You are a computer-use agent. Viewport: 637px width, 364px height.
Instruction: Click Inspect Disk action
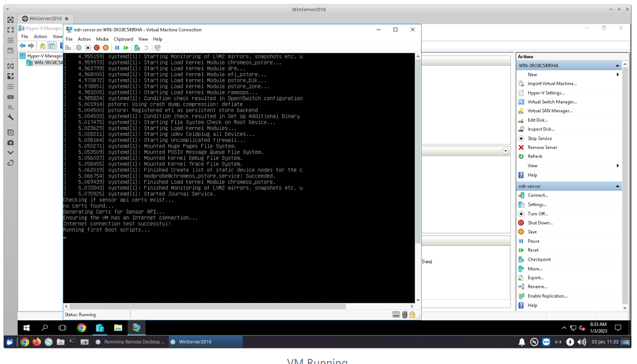541,129
